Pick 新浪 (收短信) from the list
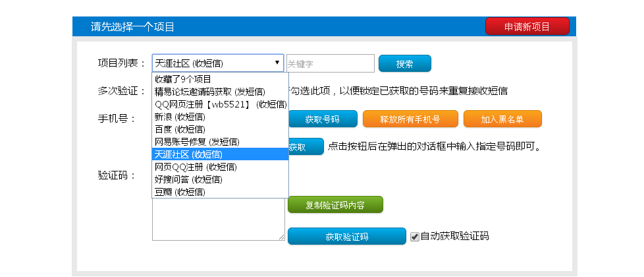 (x=220, y=117)
